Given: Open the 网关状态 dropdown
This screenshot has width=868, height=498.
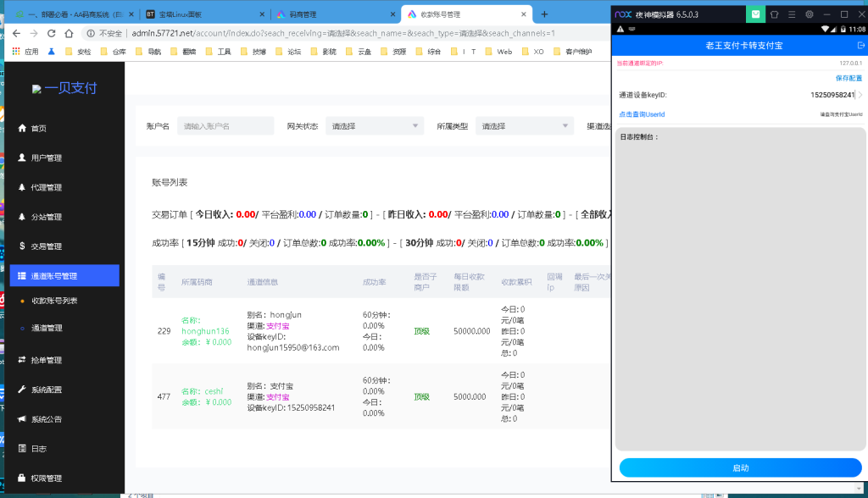Looking at the screenshot, I should [375, 126].
